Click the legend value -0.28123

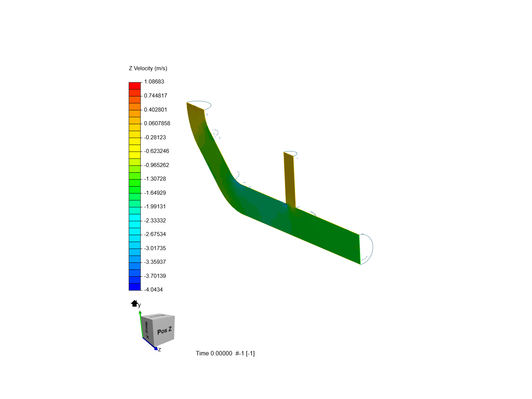[155, 137]
